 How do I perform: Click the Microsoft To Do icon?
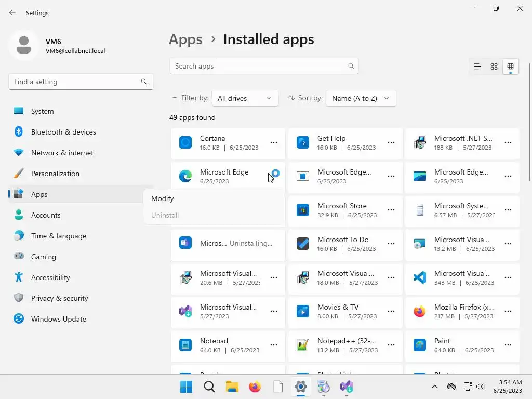click(x=303, y=244)
